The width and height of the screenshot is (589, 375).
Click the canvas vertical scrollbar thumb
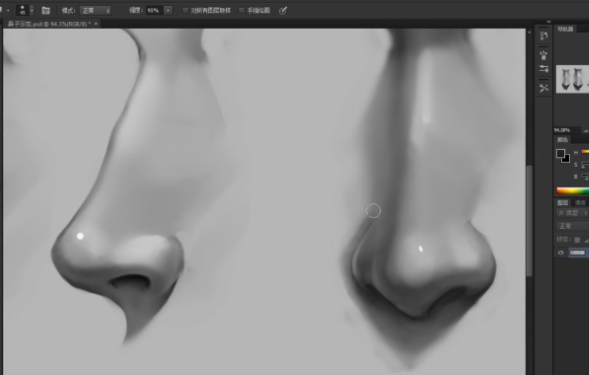(529, 221)
